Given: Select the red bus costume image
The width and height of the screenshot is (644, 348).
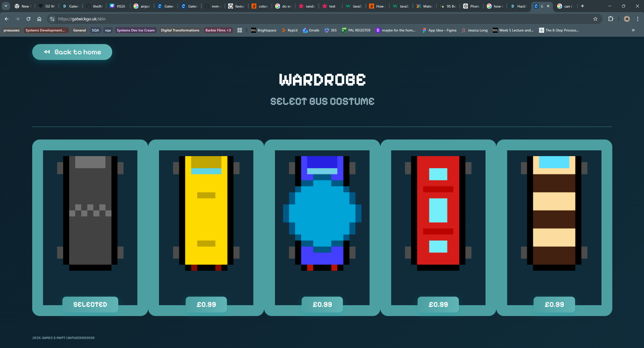Looking at the screenshot, I should (438, 213).
